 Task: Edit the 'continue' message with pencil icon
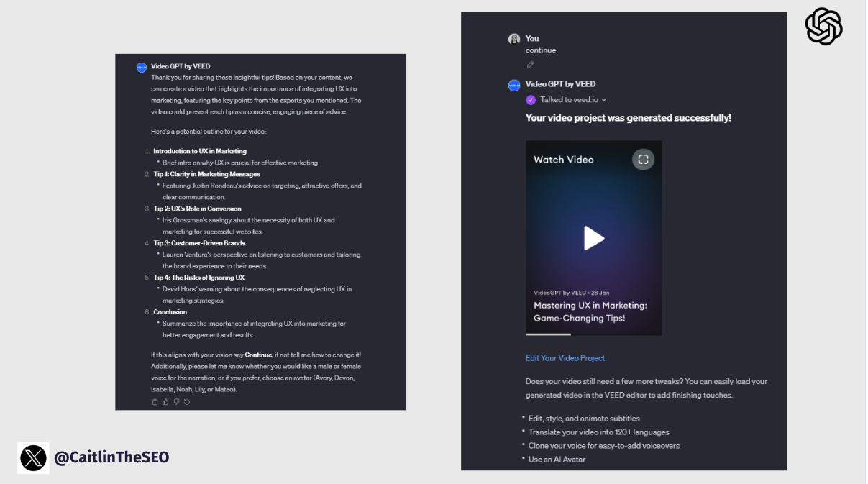[530, 65]
